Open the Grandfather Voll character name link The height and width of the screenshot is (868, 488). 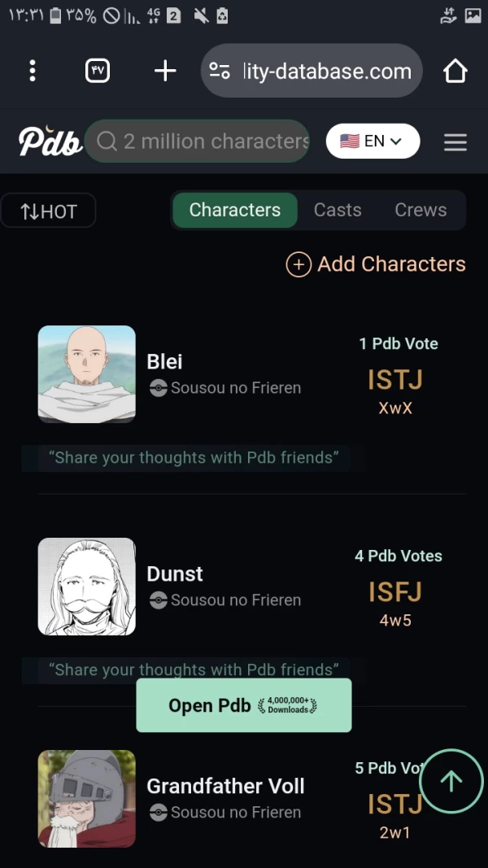click(225, 787)
